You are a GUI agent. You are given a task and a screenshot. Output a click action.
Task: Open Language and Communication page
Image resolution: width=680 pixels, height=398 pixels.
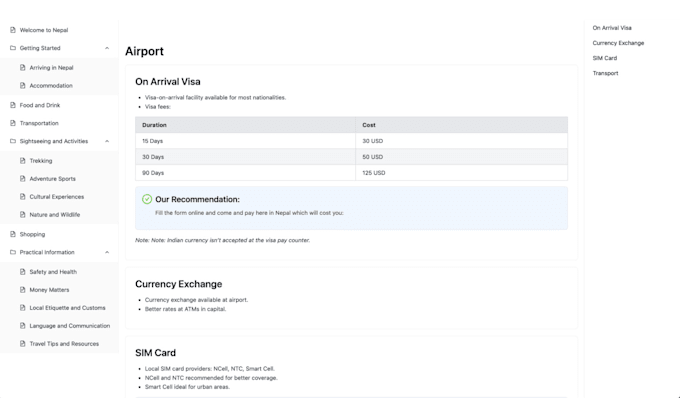pos(70,326)
